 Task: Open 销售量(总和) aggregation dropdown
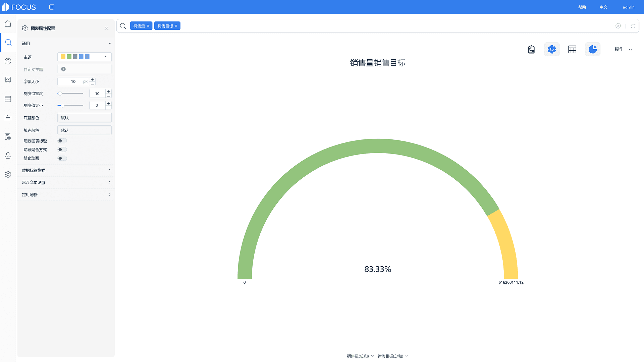[x=360, y=356]
